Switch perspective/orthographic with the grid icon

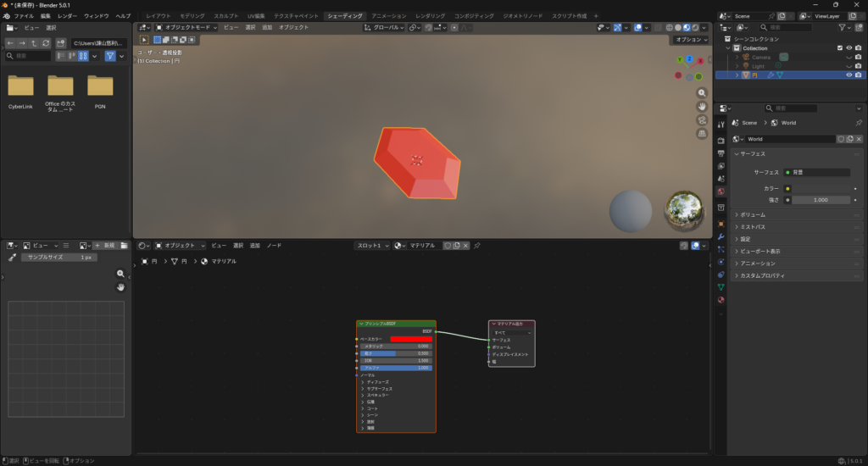(702, 134)
